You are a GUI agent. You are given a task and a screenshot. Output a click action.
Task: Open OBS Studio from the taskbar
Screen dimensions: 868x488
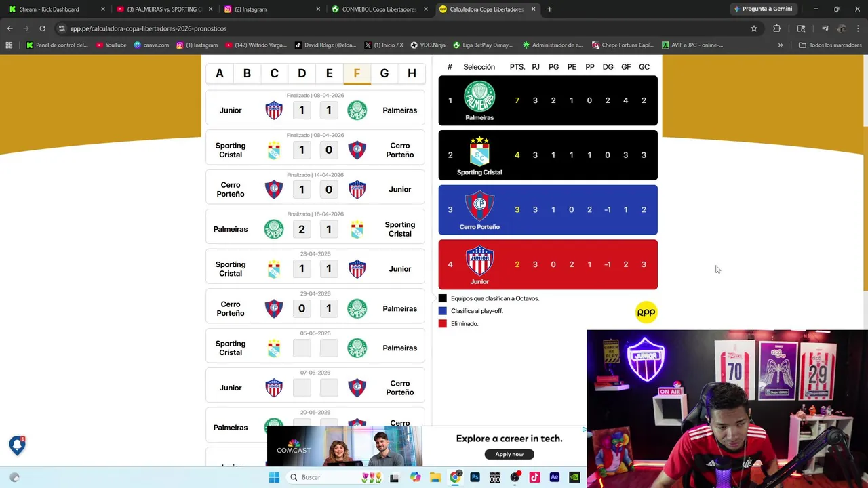click(515, 477)
